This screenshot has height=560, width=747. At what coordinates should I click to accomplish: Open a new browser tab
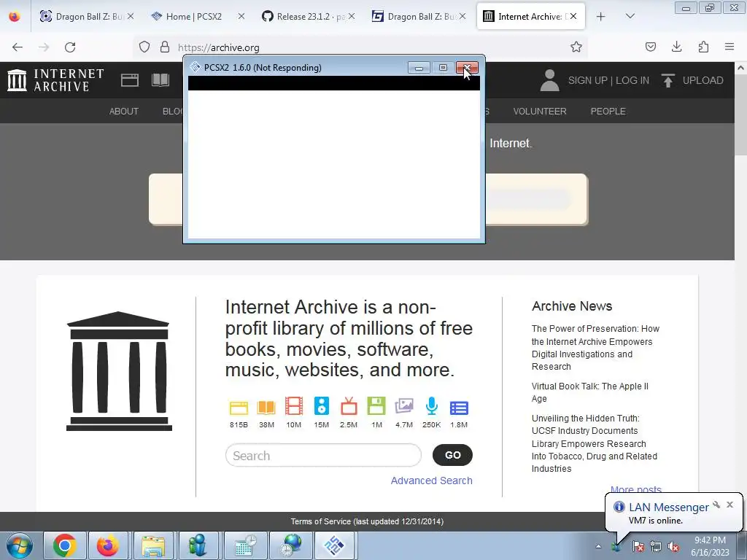(601, 17)
